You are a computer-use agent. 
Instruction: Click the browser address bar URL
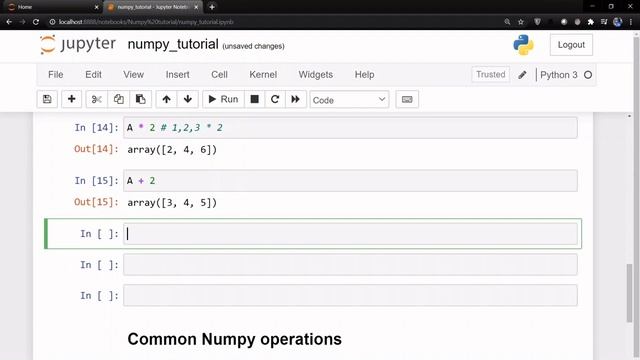pyautogui.click(x=146, y=22)
